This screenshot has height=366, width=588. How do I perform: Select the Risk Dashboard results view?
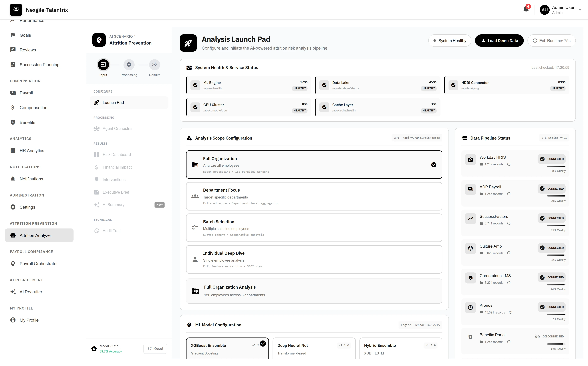click(117, 154)
